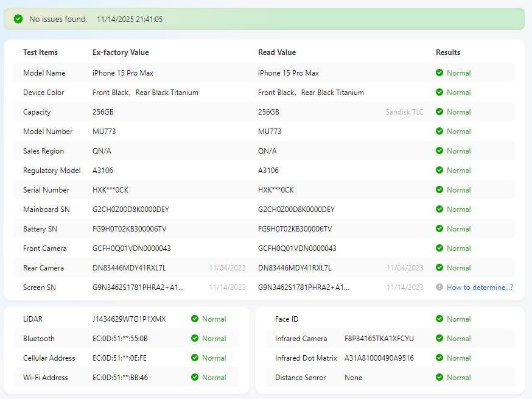The image size is (532, 399).
Task: Click the Normal check icon for Infrared Camera
Action: tap(439, 339)
